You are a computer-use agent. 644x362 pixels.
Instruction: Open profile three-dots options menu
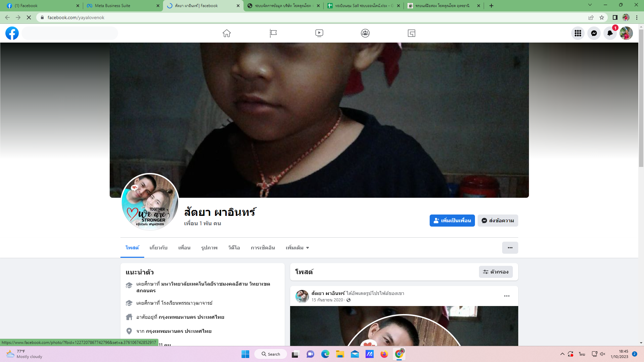[510, 248]
